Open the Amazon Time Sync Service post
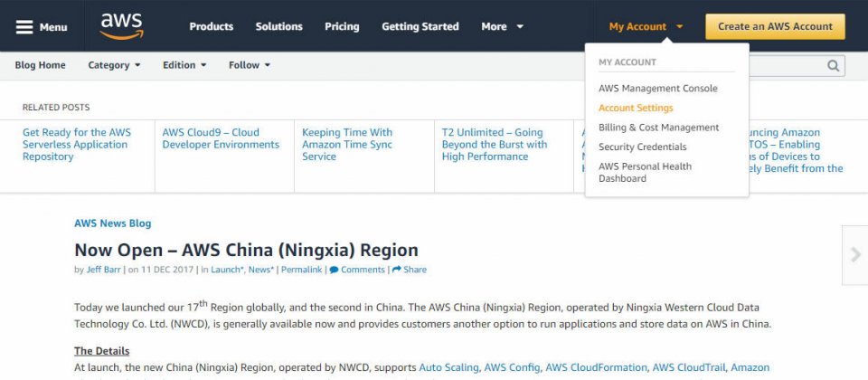Image resolution: width=868 pixels, height=380 pixels. pos(347,145)
